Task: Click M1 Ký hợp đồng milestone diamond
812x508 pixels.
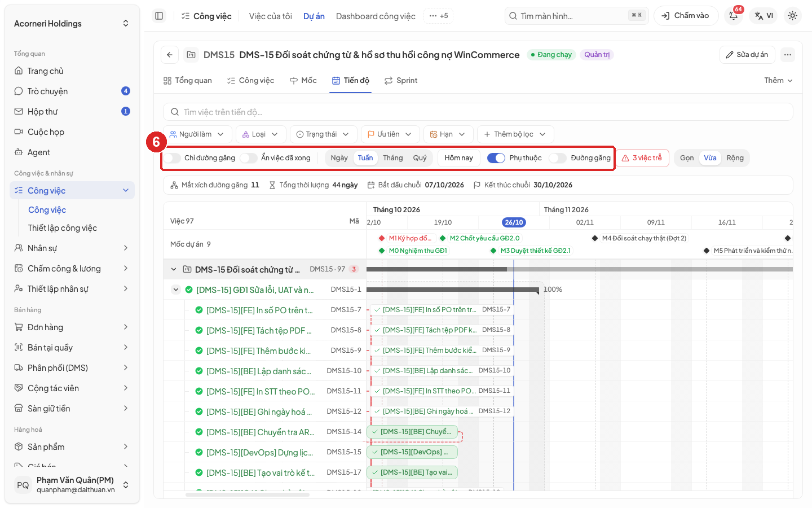Action: coord(382,238)
